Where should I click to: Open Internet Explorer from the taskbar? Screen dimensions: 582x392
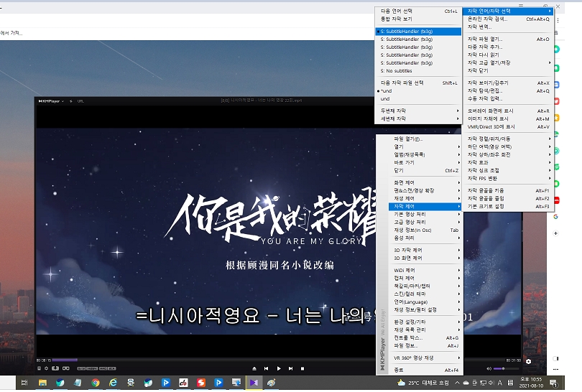(114, 383)
